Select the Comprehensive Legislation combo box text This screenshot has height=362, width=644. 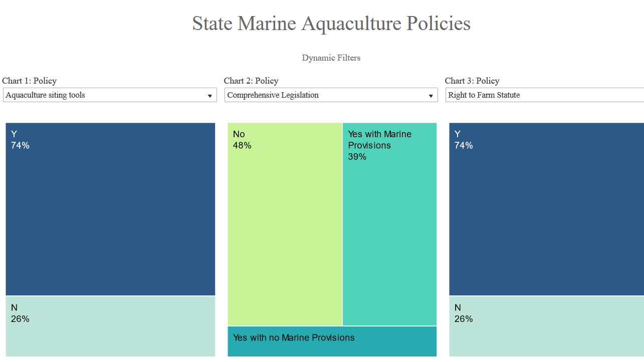pos(273,95)
